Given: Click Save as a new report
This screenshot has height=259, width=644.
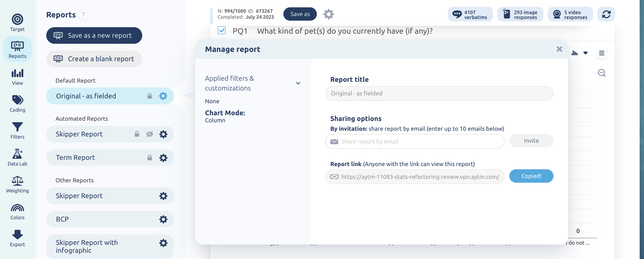Looking at the screenshot, I should (x=94, y=35).
